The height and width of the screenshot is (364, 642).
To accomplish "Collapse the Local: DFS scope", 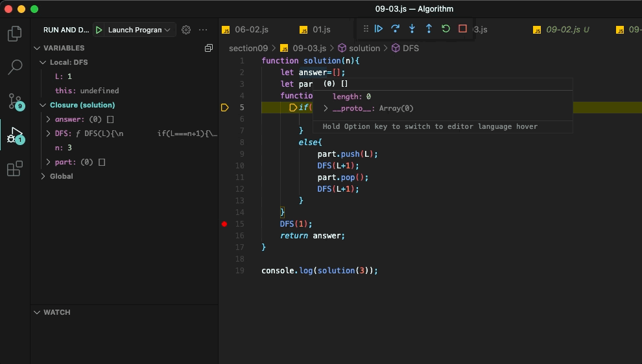I will tap(43, 62).
